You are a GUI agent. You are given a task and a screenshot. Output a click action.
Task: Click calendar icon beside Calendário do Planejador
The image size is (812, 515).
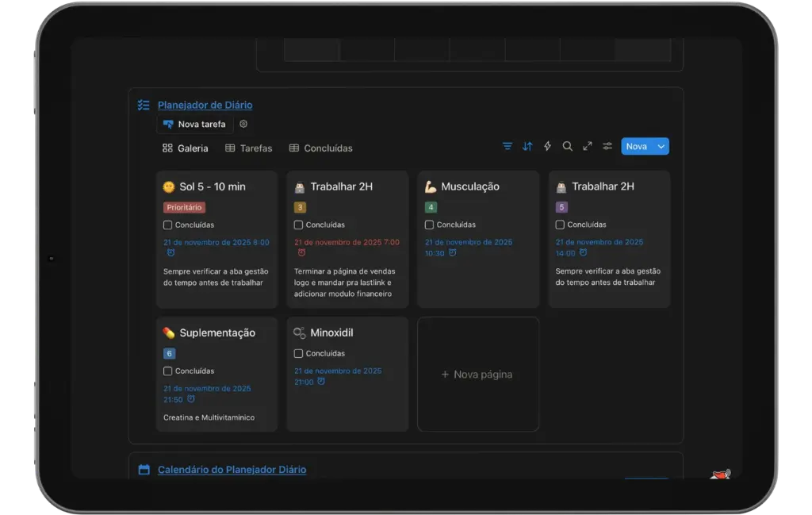144,470
